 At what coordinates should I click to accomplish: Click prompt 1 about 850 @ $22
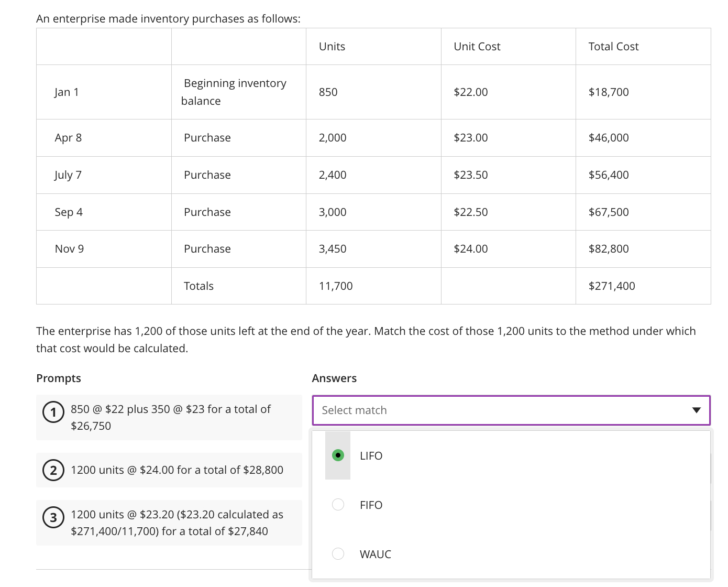pos(169,417)
